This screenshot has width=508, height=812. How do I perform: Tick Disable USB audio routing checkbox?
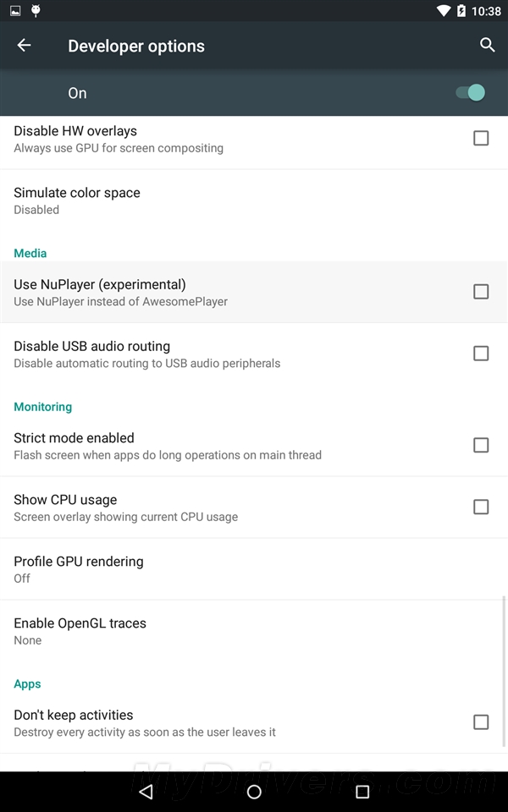481,354
